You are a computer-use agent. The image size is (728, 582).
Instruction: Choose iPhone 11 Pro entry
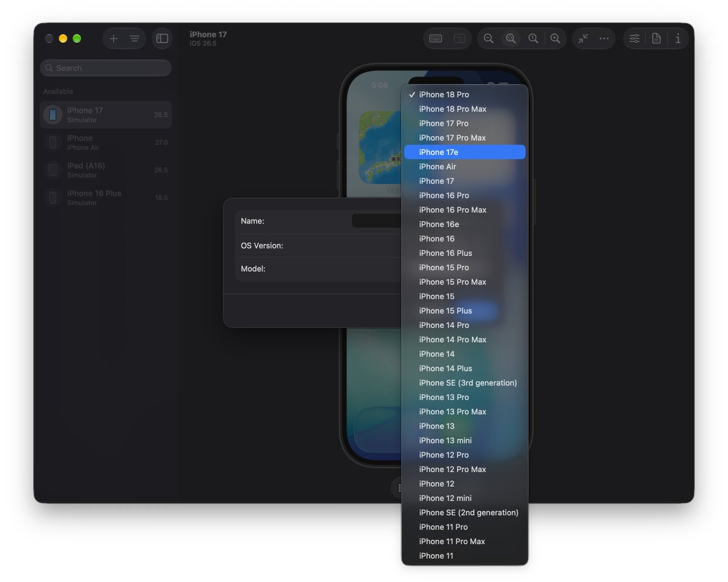coord(465,527)
